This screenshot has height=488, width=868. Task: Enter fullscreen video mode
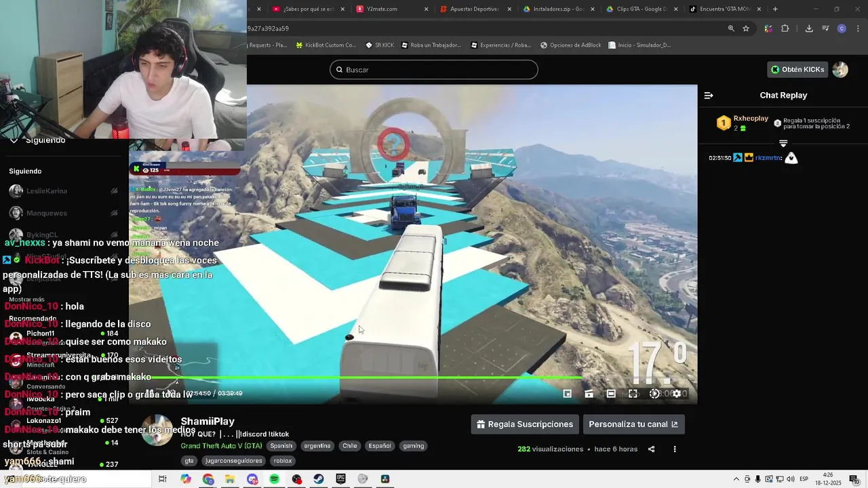pos(633,394)
